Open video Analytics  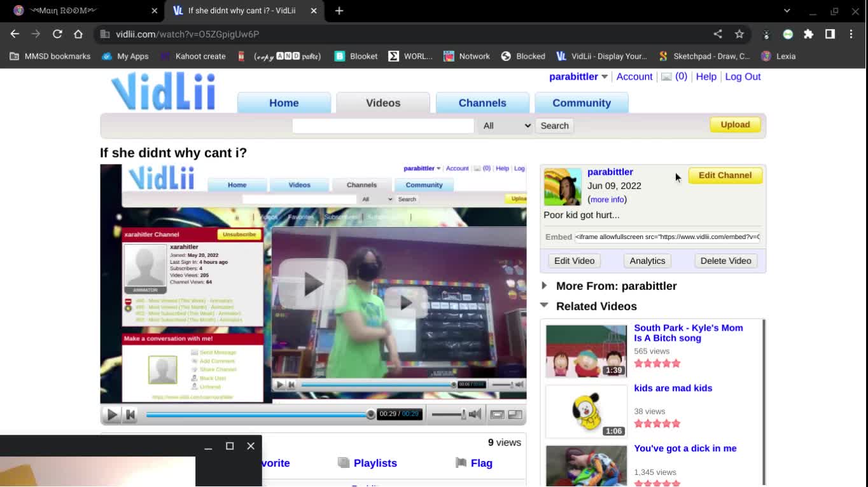tap(647, 261)
